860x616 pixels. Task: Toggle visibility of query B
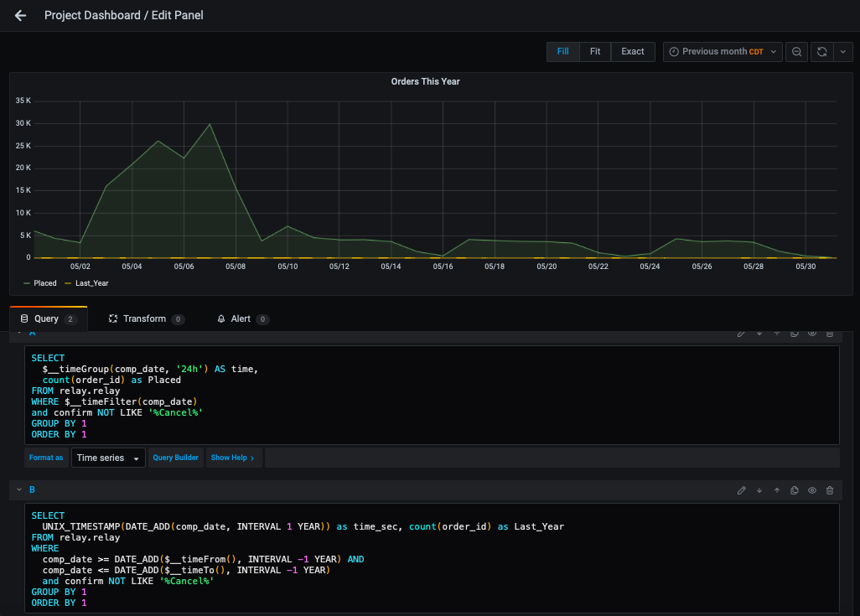tap(812, 490)
